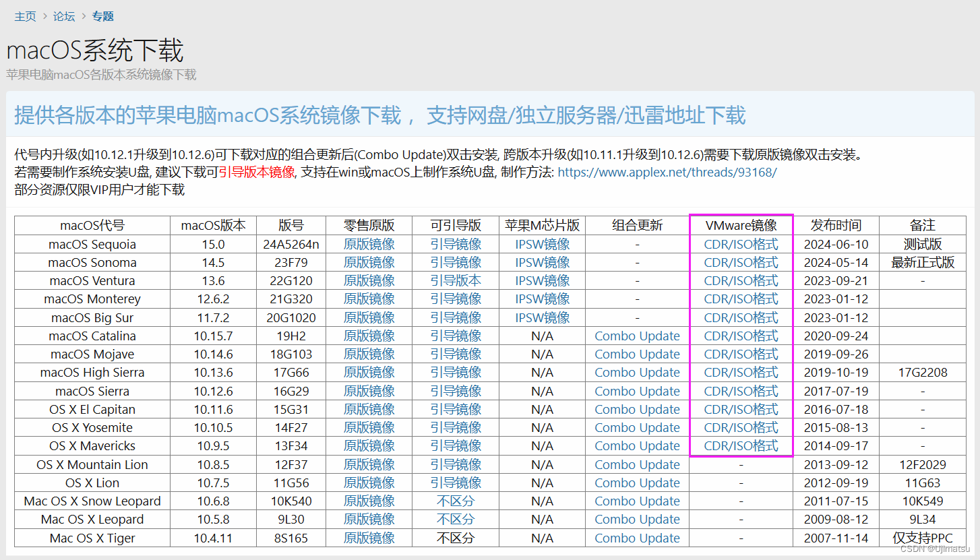980x560 pixels.
Task: Download 引导镜像 for macOS Sequoia
Action: [456, 244]
